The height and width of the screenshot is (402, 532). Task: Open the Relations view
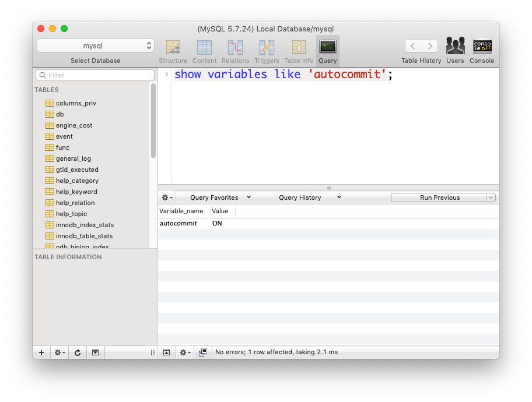coord(235,51)
